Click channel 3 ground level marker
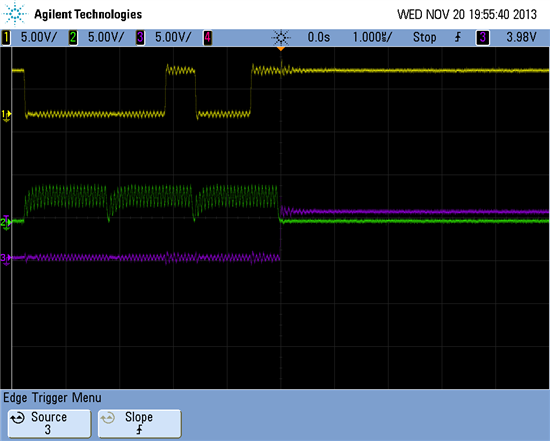Image resolution: width=550 pixels, height=441 pixels. (x=6, y=259)
